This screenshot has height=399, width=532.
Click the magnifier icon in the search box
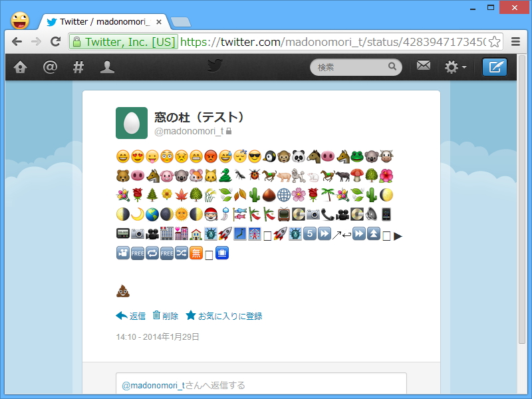click(392, 66)
